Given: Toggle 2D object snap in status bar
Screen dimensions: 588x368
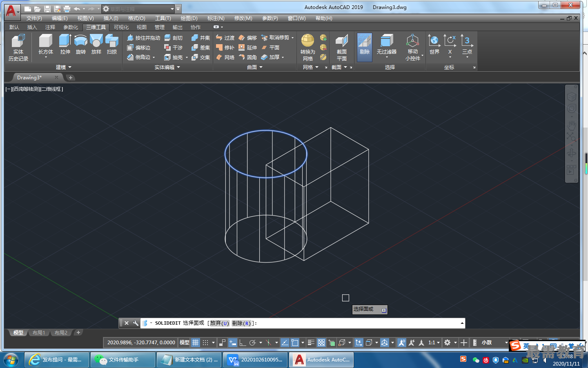Looking at the screenshot, I should pyautogui.click(x=295, y=343).
